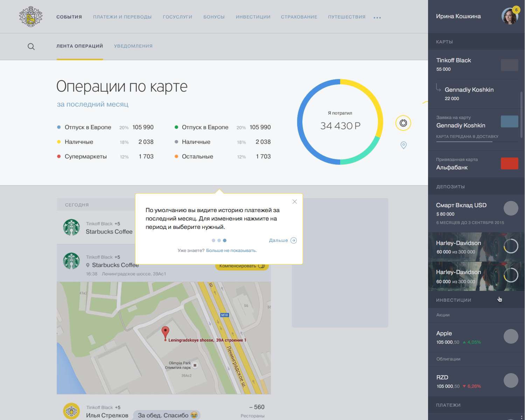Select first hint pagination dot
This screenshot has width=525, height=420.
click(213, 240)
